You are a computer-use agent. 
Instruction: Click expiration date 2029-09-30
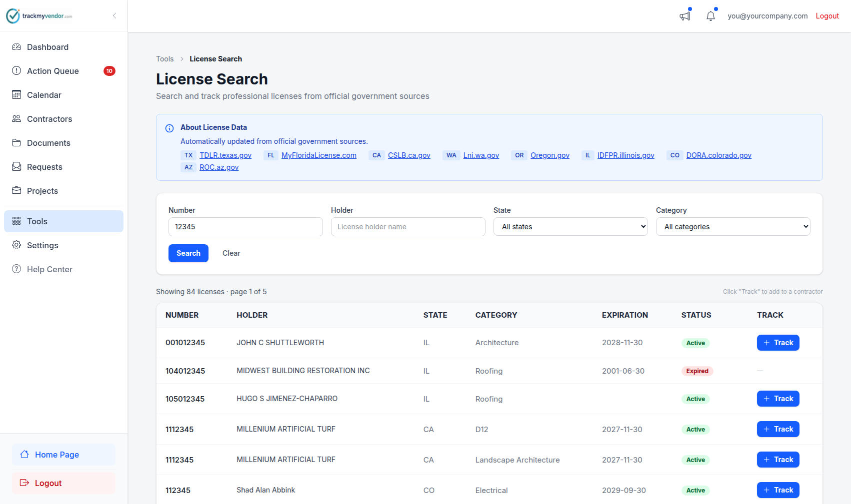tap(624, 491)
